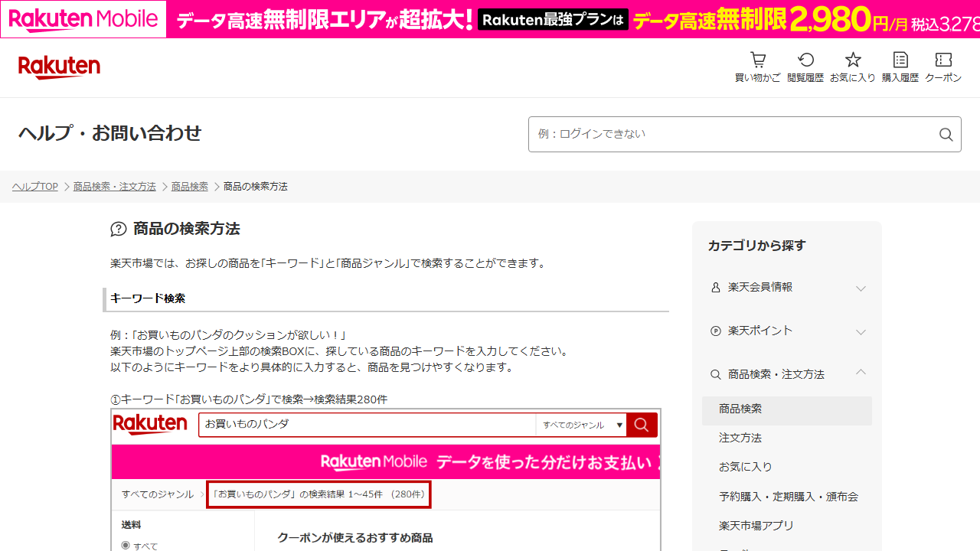Click the 楽天ポイント P icon

[716, 331]
